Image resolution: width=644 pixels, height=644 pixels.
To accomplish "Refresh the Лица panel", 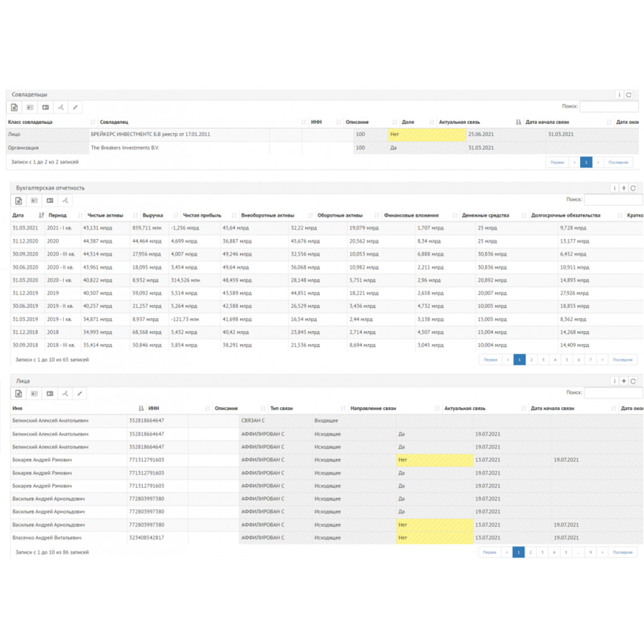I will (633, 381).
